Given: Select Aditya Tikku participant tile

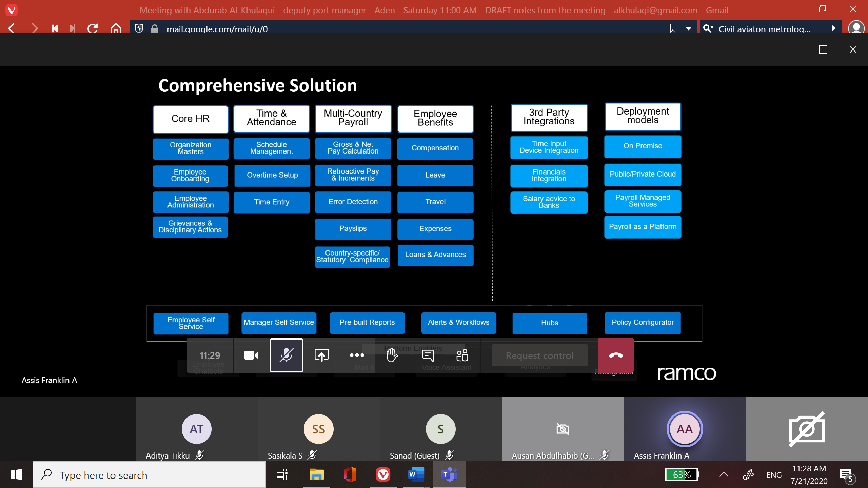Looking at the screenshot, I should (197, 429).
